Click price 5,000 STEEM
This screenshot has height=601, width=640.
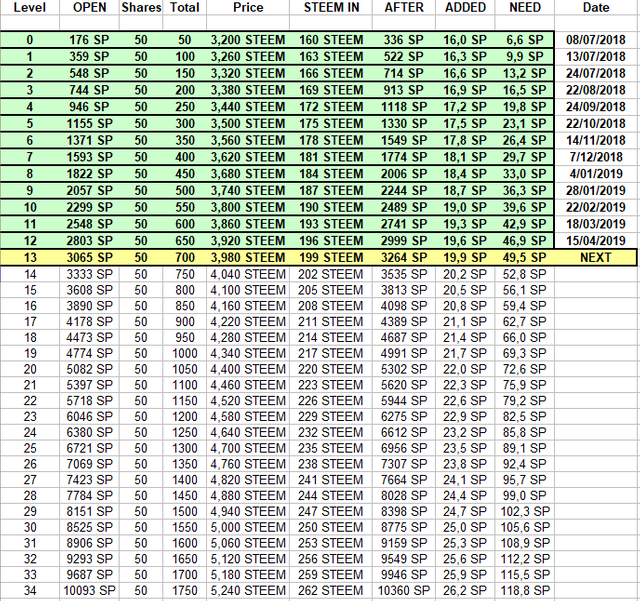pos(248,528)
